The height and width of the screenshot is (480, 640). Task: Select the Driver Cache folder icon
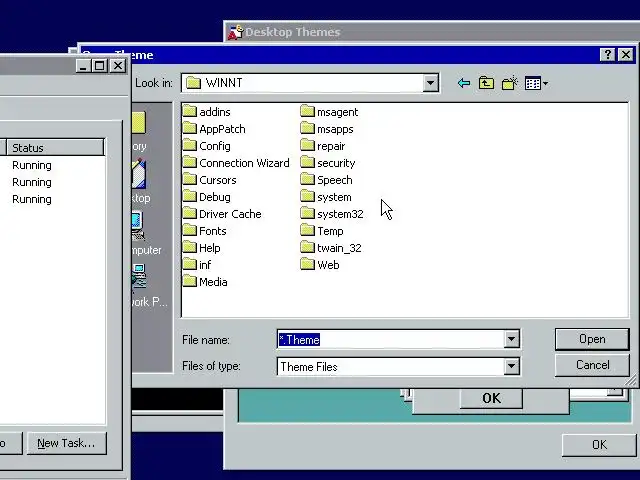(x=189, y=213)
